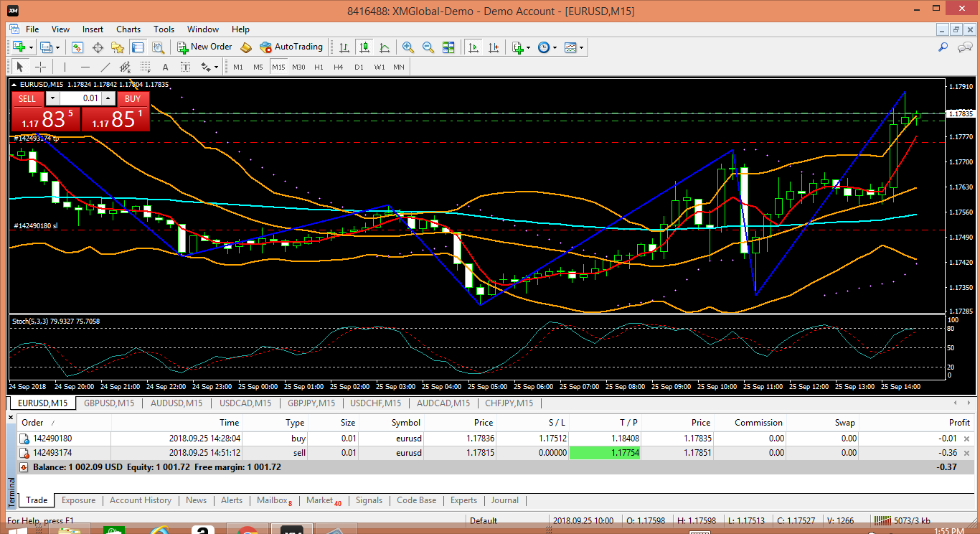
Task: Open the New Chart toolbar button
Action: 19,47
